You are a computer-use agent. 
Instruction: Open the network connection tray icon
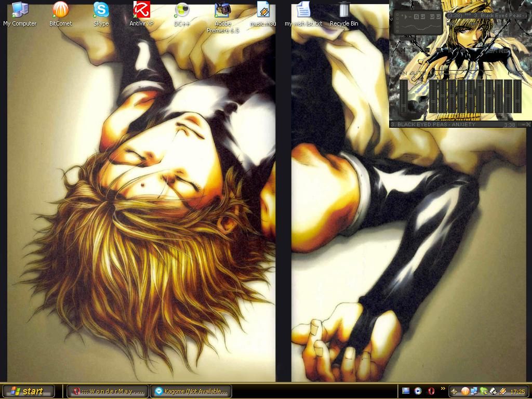(x=474, y=392)
